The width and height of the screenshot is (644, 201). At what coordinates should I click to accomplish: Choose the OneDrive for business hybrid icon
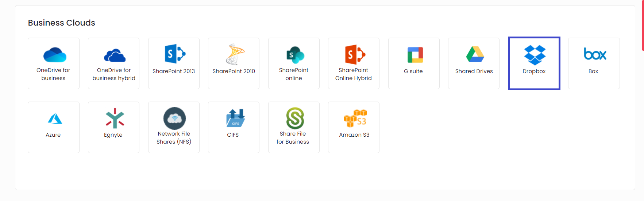click(x=115, y=56)
